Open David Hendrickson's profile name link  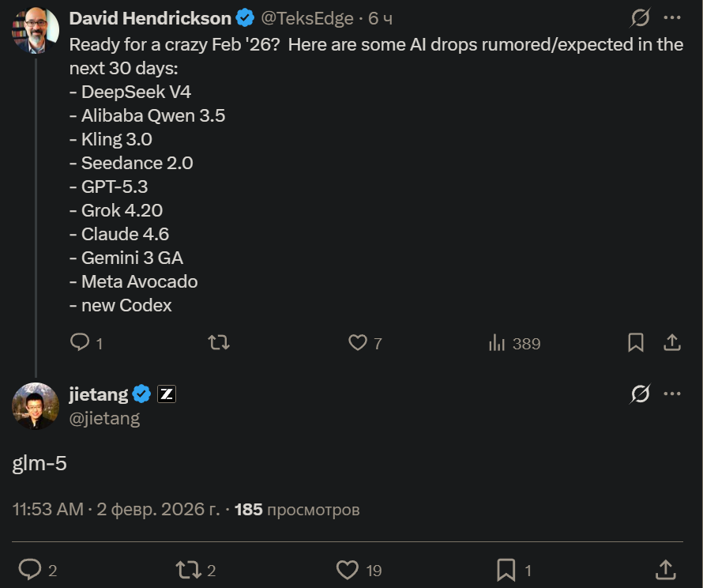(x=150, y=18)
